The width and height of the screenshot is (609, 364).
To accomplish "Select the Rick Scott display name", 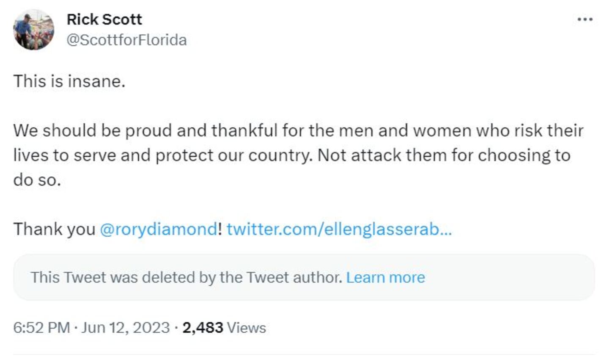I will 104,19.
